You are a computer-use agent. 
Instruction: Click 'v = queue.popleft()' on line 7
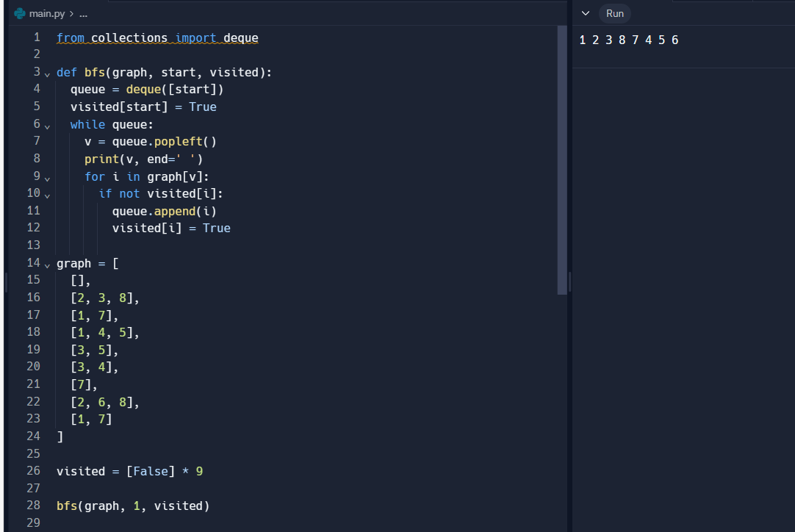(x=151, y=142)
